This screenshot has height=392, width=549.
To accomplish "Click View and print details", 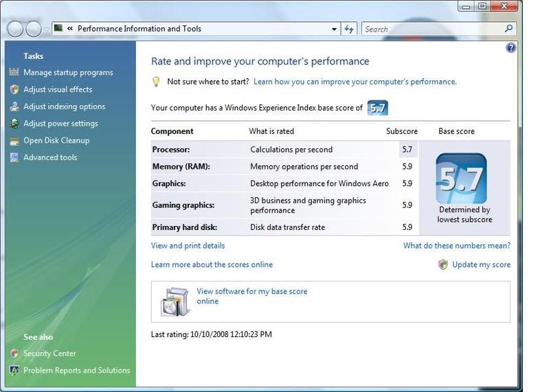I will click(x=188, y=246).
